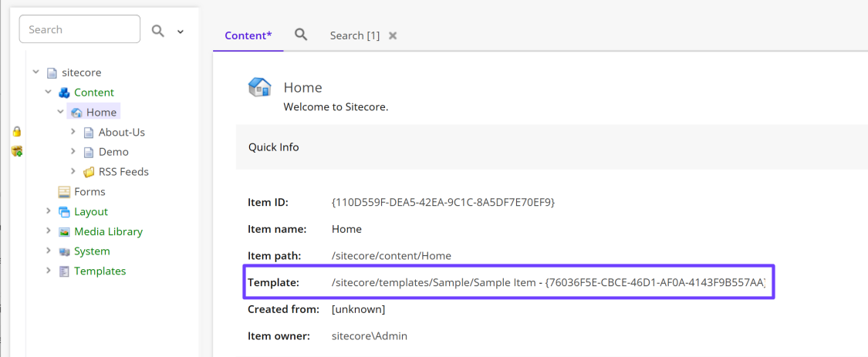The height and width of the screenshot is (357, 868).
Task: Collapse the sitecore root node
Action: click(36, 72)
